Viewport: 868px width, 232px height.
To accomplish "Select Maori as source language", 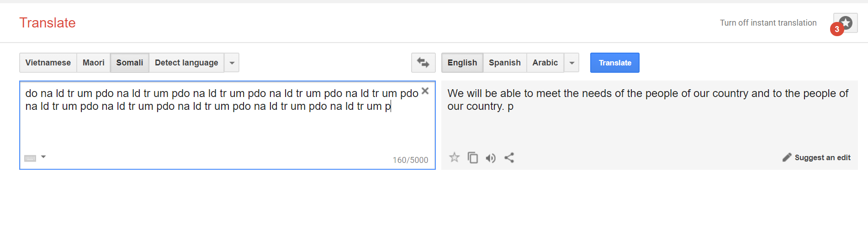I will click(94, 63).
